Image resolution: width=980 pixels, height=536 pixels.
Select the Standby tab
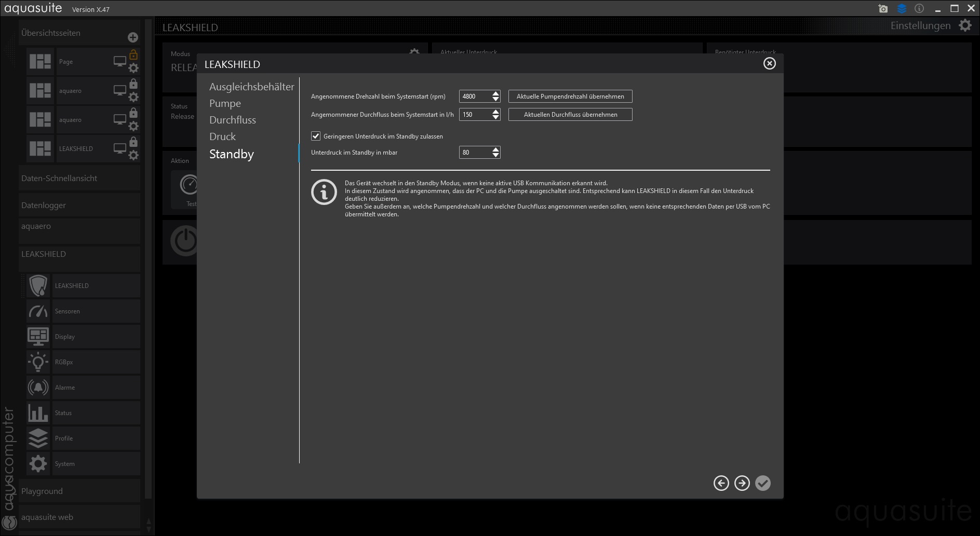[232, 154]
